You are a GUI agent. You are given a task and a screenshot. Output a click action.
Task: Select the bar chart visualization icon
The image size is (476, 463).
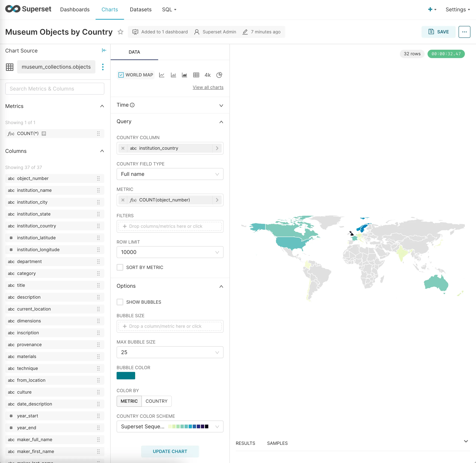(173, 75)
